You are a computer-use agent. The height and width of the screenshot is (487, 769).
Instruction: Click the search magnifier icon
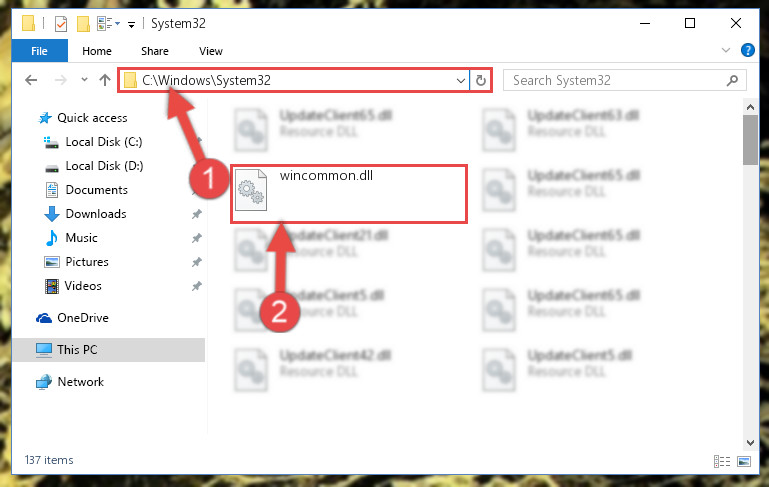[x=732, y=80]
